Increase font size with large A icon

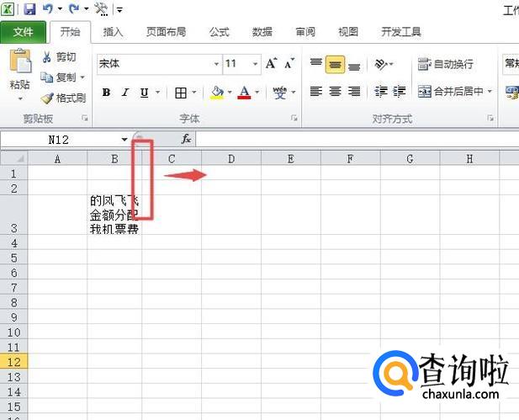click(271, 63)
